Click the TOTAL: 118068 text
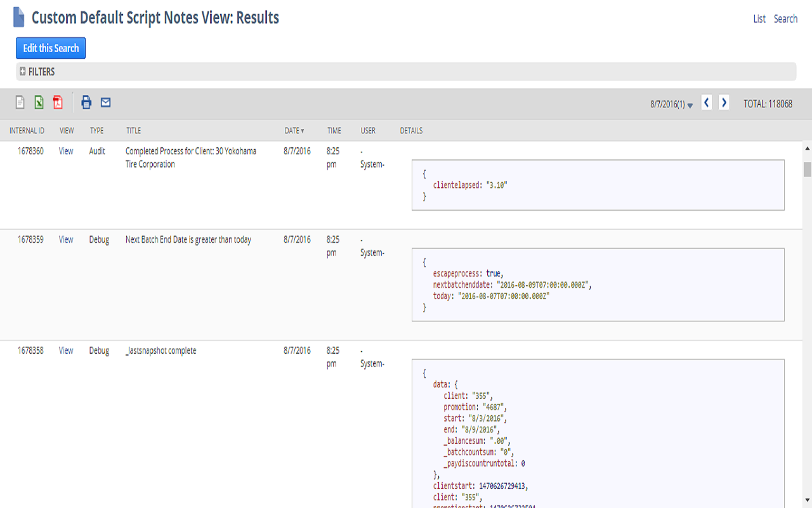The image size is (812, 508). [x=768, y=104]
